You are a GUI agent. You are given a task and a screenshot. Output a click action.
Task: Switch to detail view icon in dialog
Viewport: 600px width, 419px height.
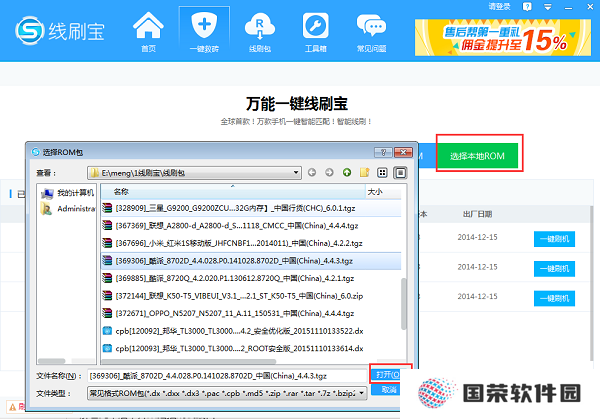tap(400, 173)
